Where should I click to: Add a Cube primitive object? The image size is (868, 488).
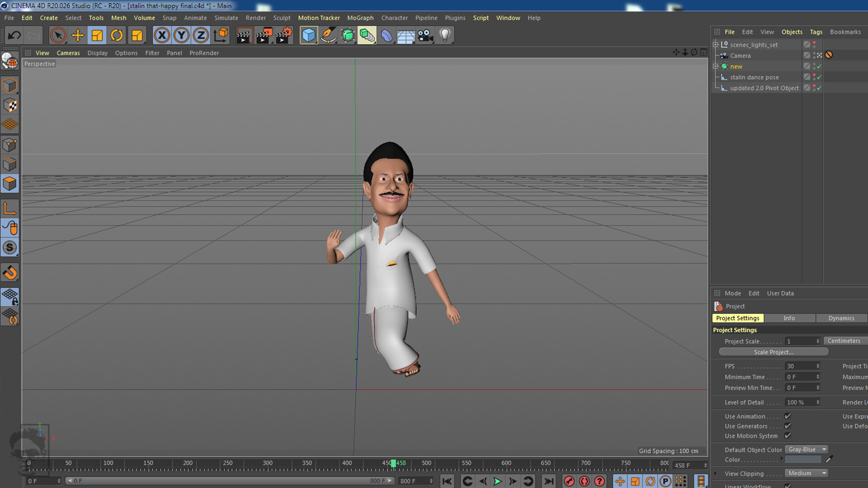(309, 35)
